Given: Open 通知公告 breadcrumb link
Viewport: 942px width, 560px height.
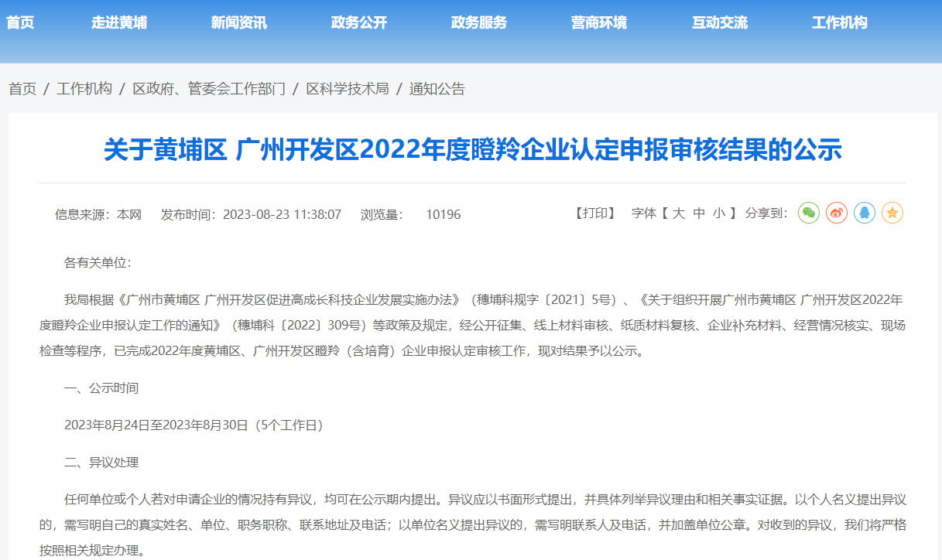Looking at the screenshot, I should click(437, 89).
